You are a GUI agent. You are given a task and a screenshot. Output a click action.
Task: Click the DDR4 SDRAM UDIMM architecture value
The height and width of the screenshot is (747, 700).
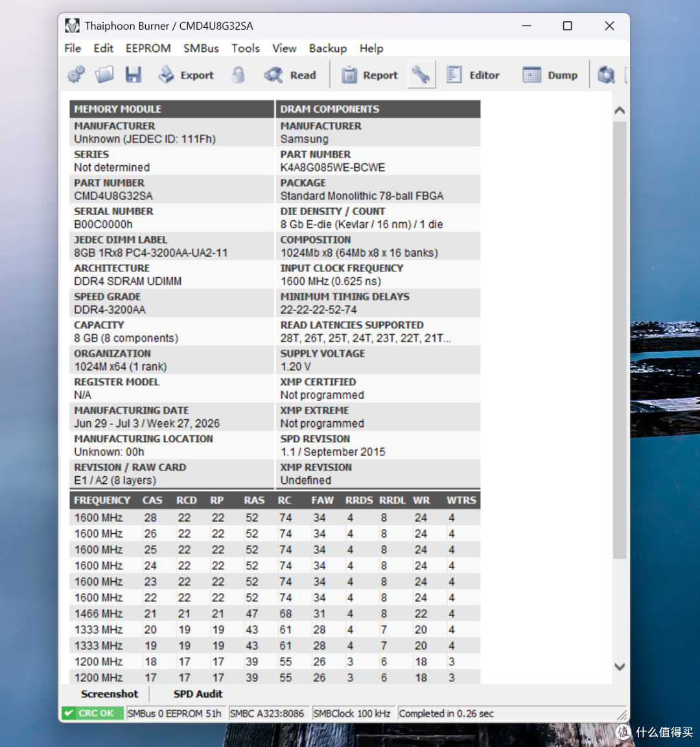(x=128, y=281)
